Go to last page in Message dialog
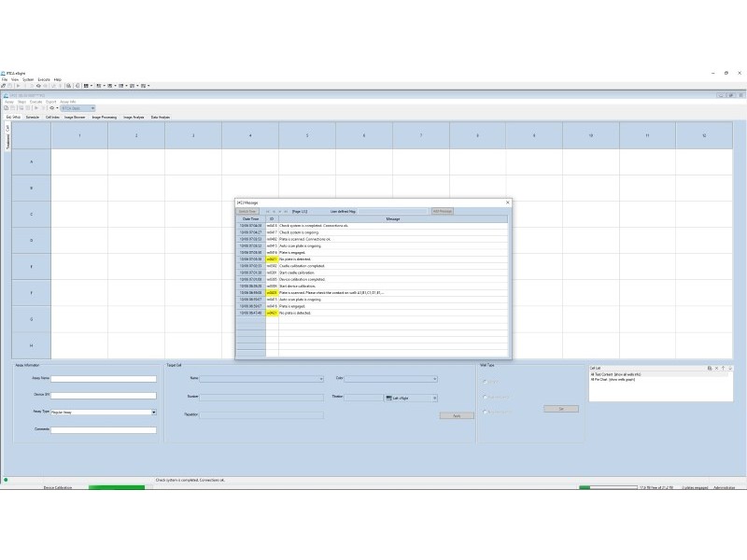 286,212
